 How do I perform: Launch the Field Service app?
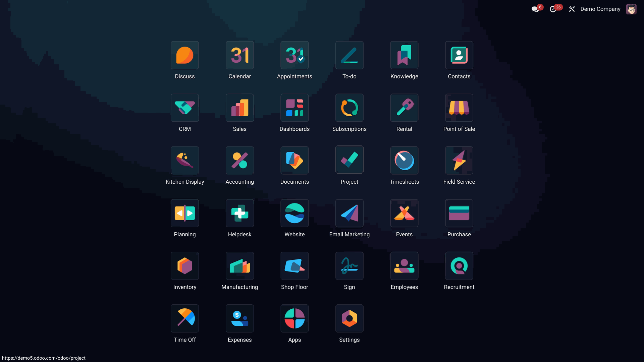coord(459,161)
